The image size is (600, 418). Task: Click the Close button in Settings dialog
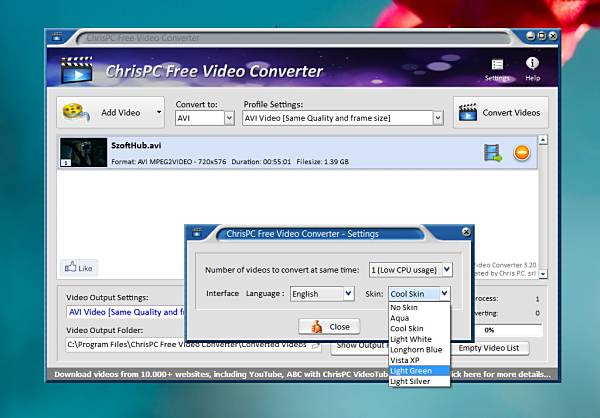tap(329, 327)
